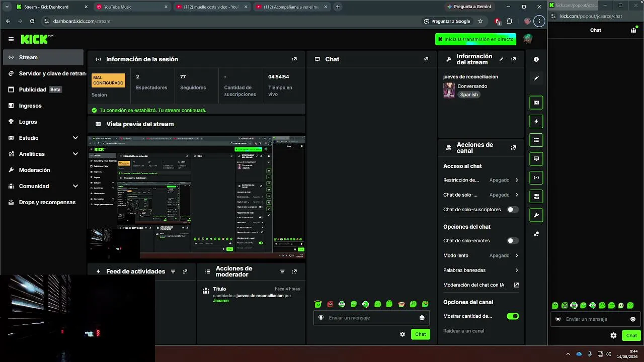Reload the dashboard page
Image resolution: width=644 pixels, height=362 pixels.
pyautogui.click(x=32, y=21)
